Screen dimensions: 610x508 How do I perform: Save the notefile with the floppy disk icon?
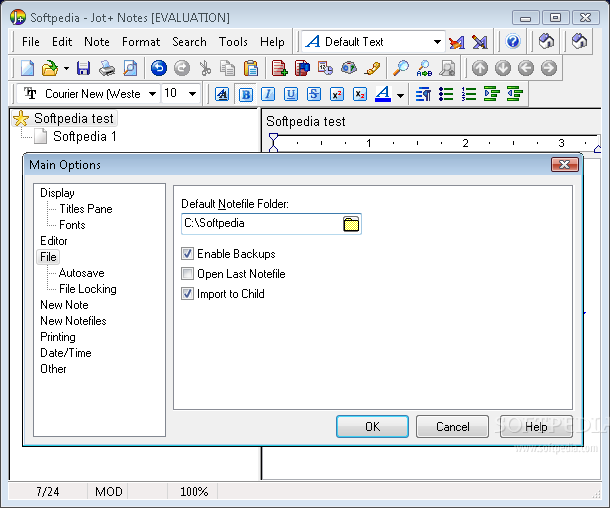[83, 68]
